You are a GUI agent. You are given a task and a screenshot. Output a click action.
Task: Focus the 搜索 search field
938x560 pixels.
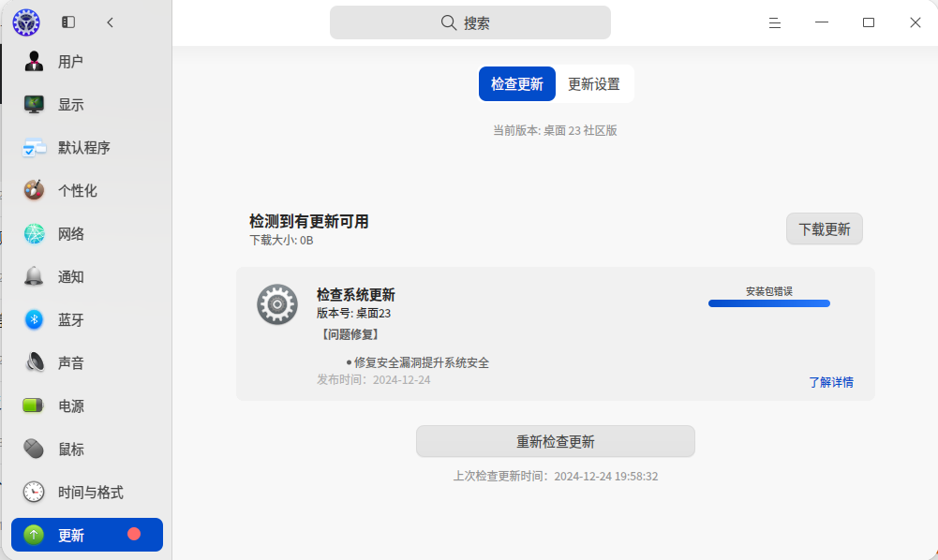470,22
